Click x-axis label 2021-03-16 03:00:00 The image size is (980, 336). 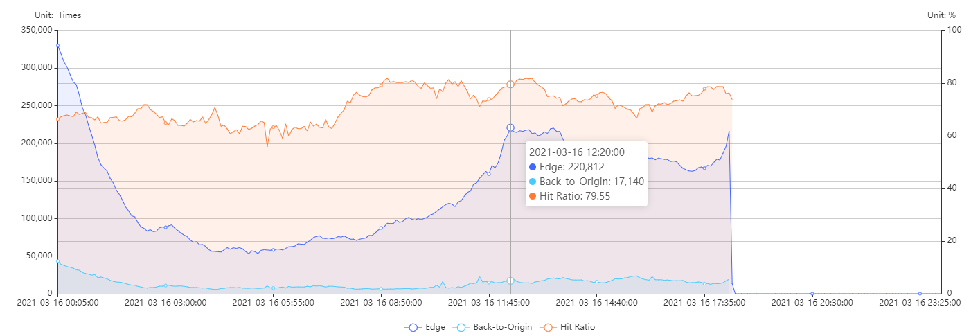pyautogui.click(x=166, y=302)
